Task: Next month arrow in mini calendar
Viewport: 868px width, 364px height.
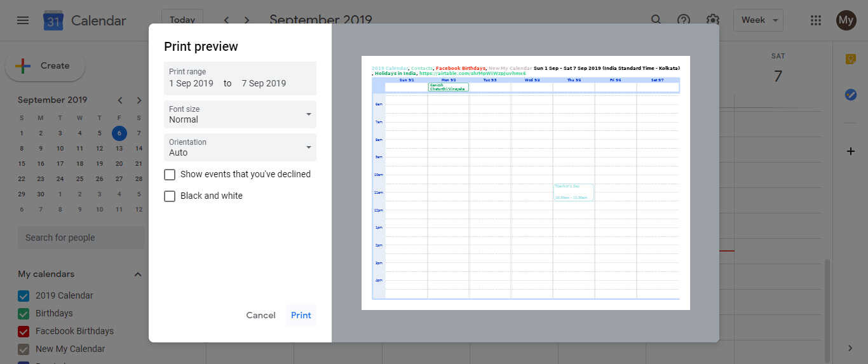Action: (139, 100)
